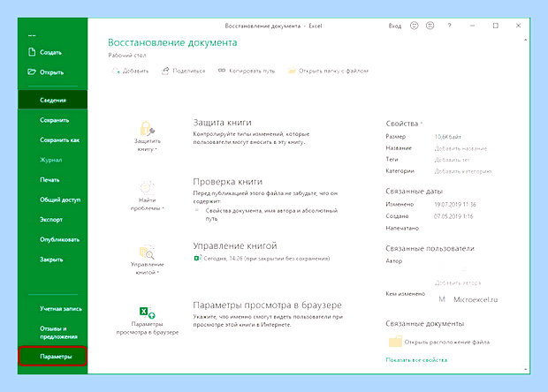Click the Защита книги heading
The image size is (548, 392).
point(222,123)
